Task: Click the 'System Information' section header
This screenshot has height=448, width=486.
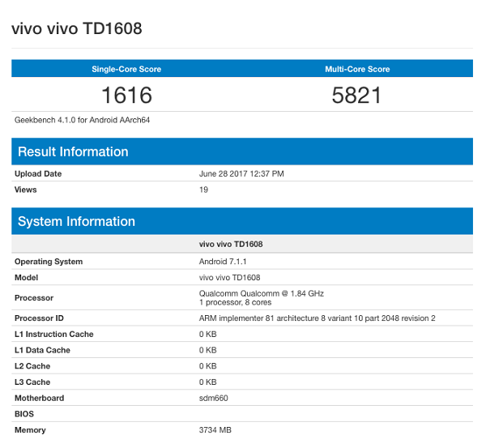Action: 242,221
